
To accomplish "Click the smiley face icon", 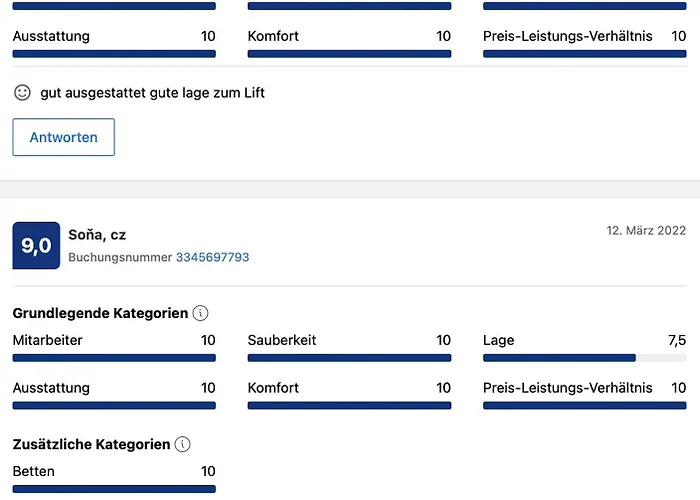I will 22,93.
